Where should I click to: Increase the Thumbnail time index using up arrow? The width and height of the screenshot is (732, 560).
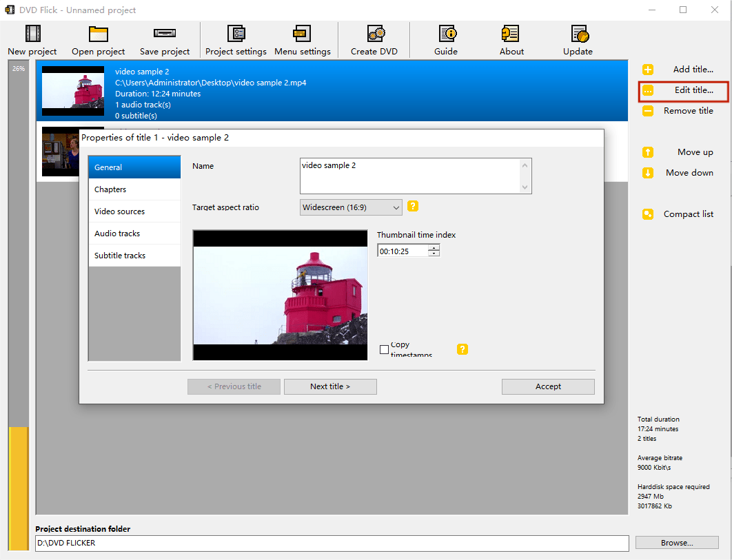[434, 248]
